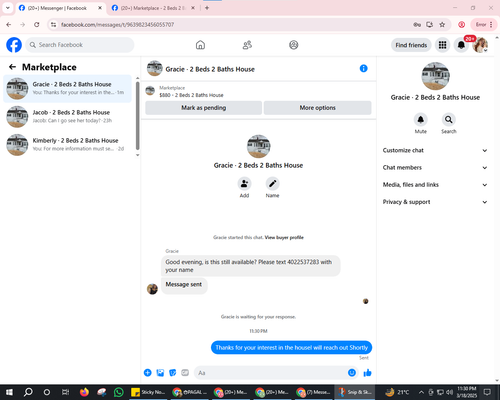Go back using Marketplace arrow
500x400 pixels.
pos(12,67)
